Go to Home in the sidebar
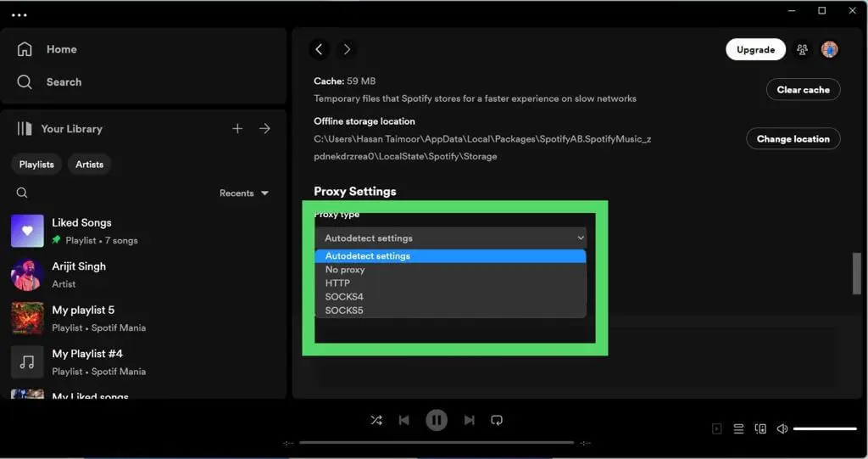The width and height of the screenshot is (868, 459). [47, 49]
